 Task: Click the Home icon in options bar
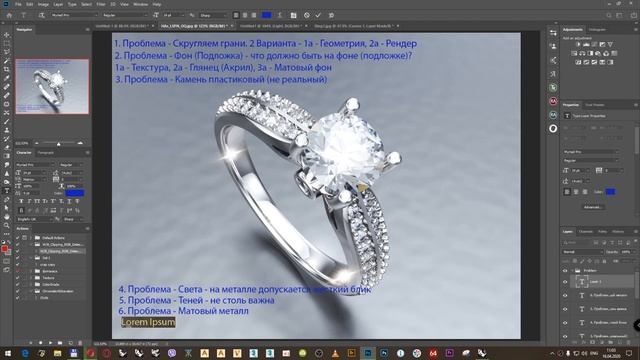(9, 15)
